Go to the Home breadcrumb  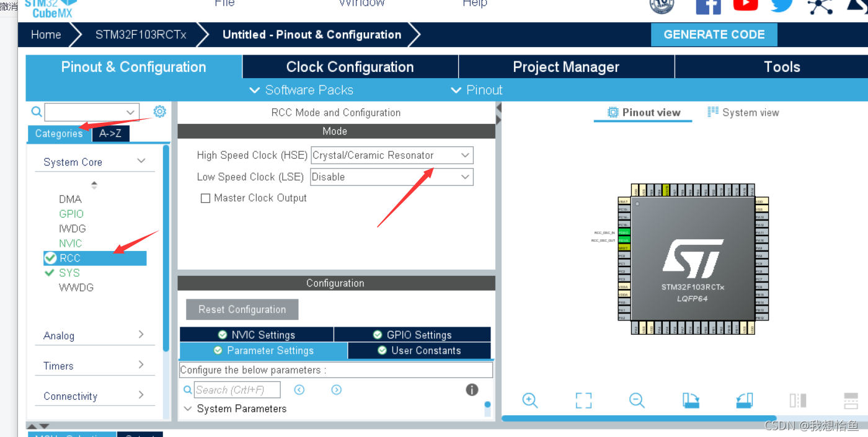click(x=46, y=35)
